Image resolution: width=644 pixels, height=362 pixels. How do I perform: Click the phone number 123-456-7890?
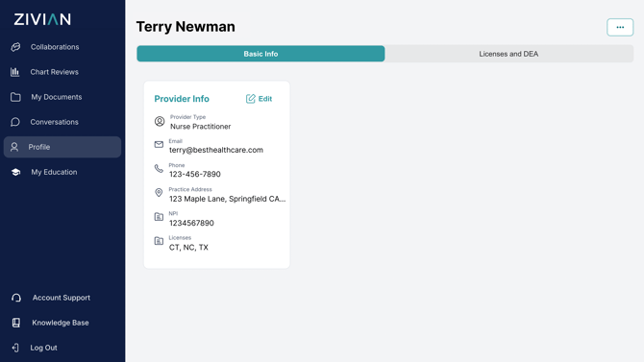[195, 174]
